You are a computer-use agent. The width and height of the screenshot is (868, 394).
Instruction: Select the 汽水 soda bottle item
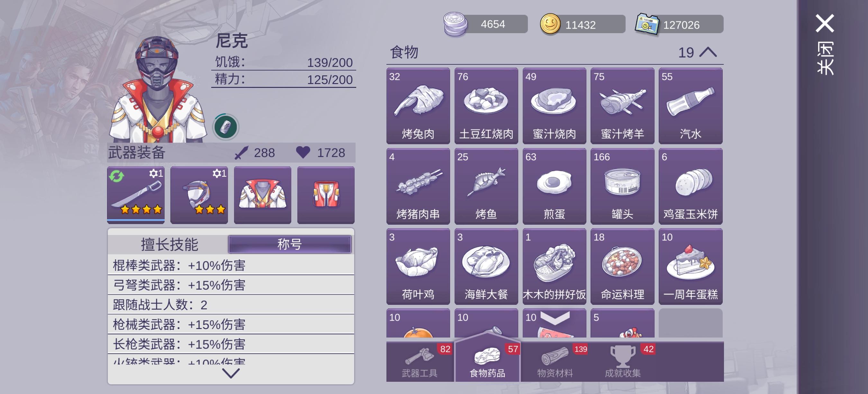tap(691, 106)
